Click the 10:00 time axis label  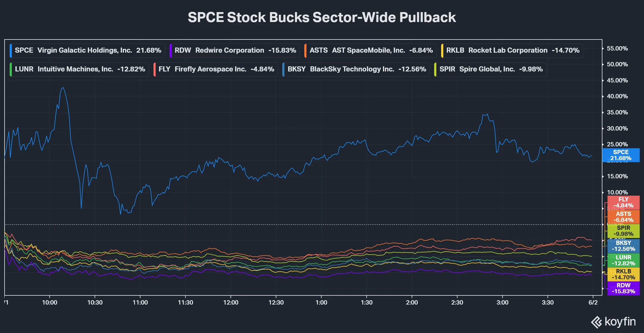pos(50,303)
